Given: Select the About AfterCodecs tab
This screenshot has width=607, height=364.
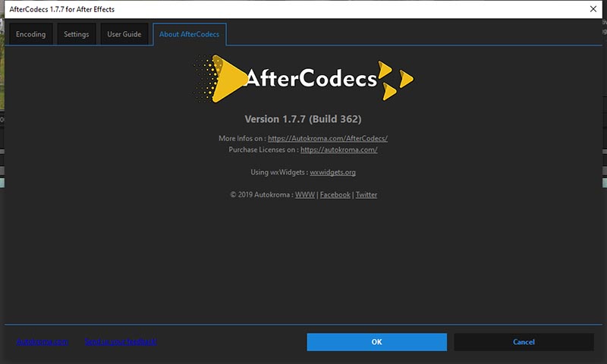Looking at the screenshot, I should (x=189, y=34).
